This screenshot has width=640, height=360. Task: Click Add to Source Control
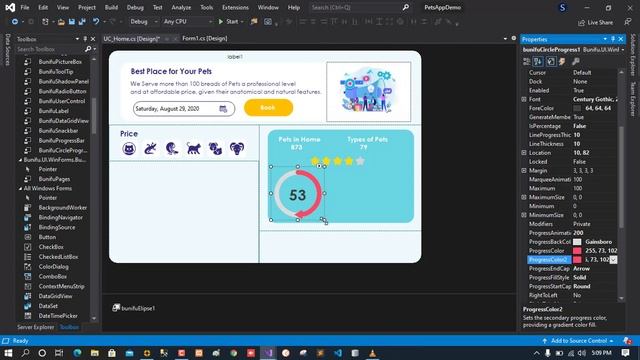tap(578, 341)
